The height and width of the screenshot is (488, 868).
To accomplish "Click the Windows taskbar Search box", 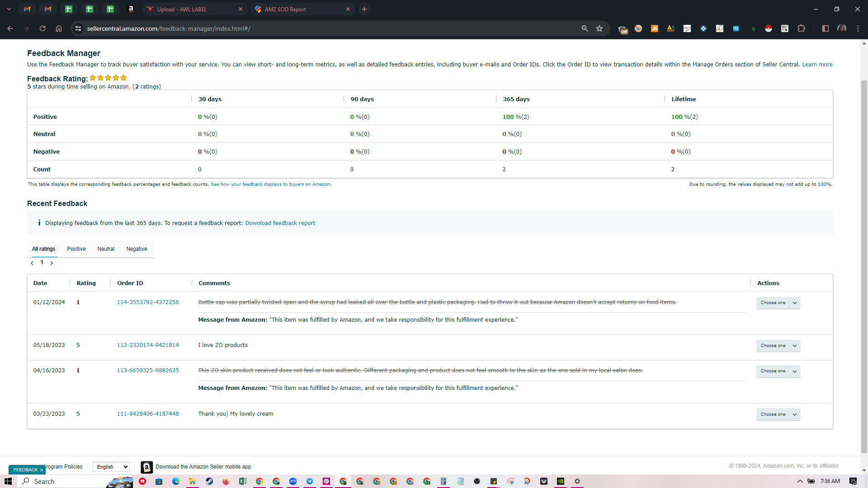I will click(x=75, y=481).
